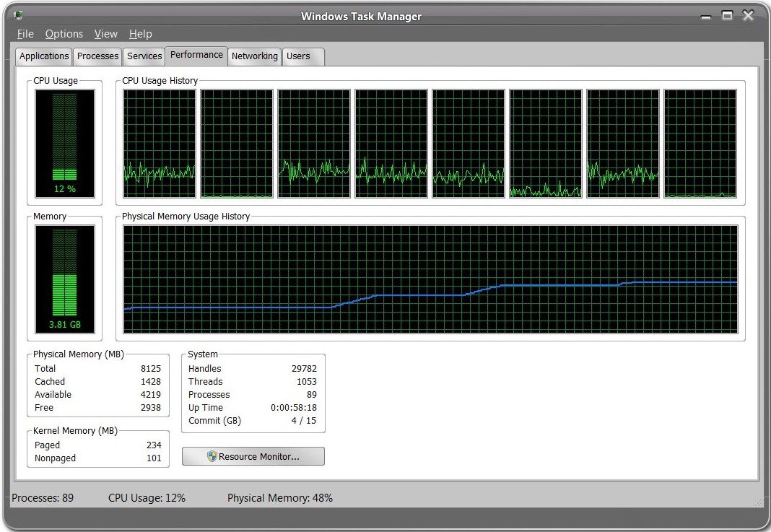Screen dimensions: 771x532
Task: Go to the Services tab
Action: coord(144,56)
